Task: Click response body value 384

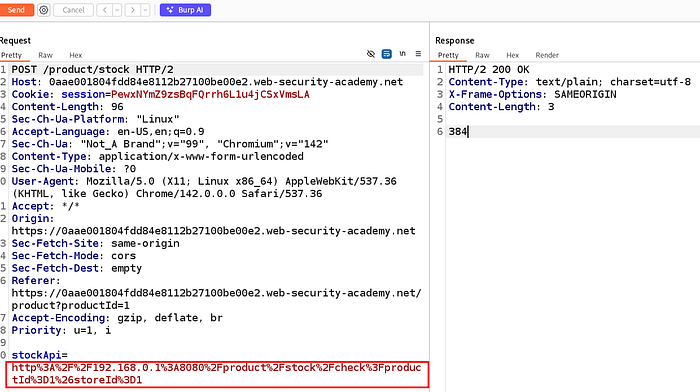Action: point(458,132)
